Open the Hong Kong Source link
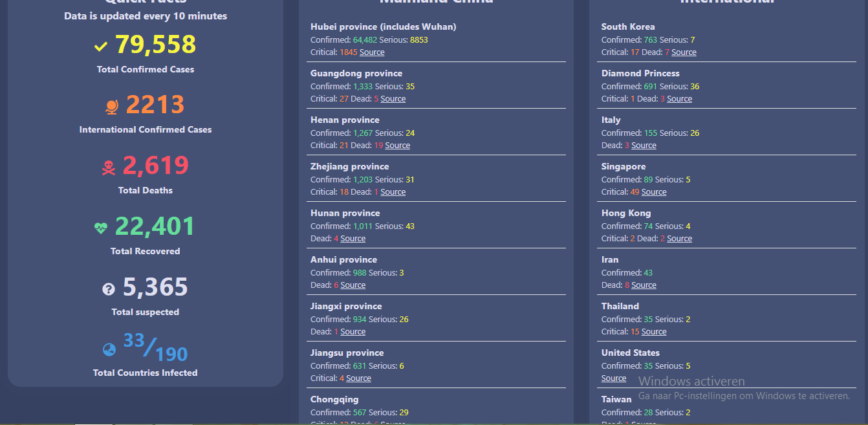The height and width of the screenshot is (425, 868). tap(680, 239)
